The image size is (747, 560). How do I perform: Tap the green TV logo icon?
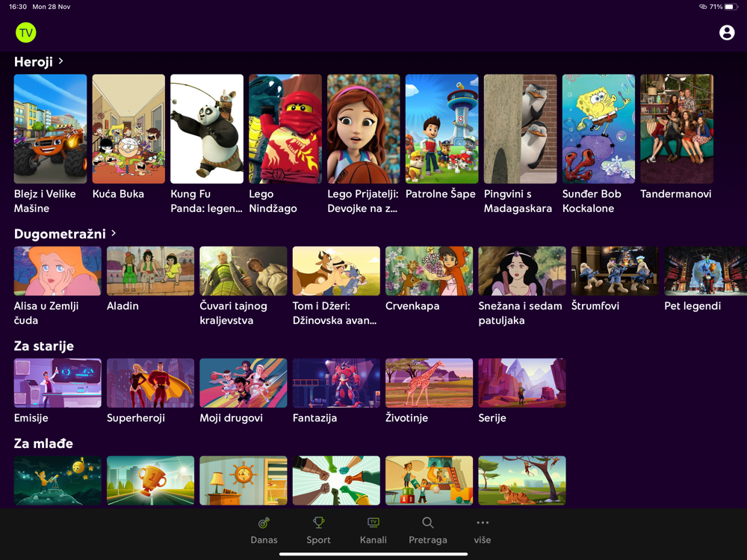25,33
